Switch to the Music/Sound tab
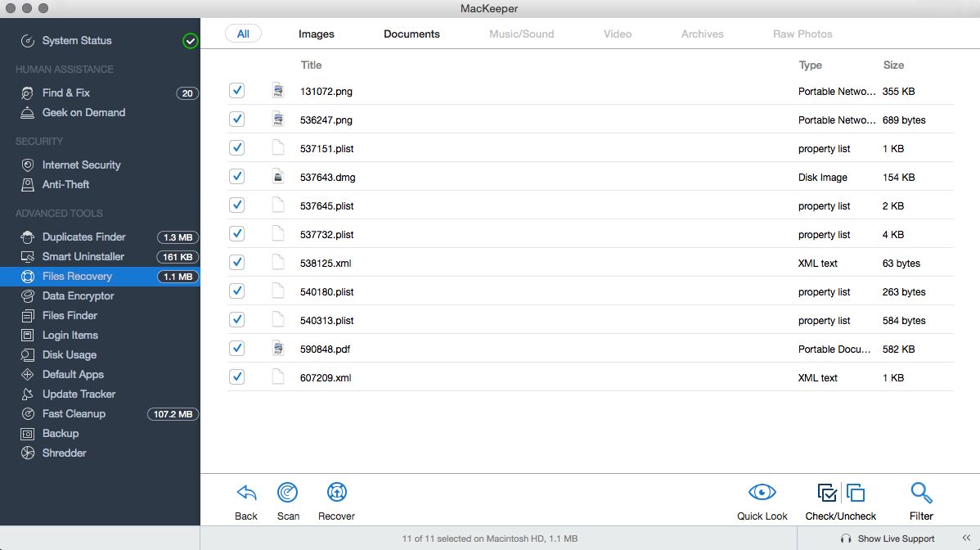The height and width of the screenshot is (550, 980). coord(521,34)
